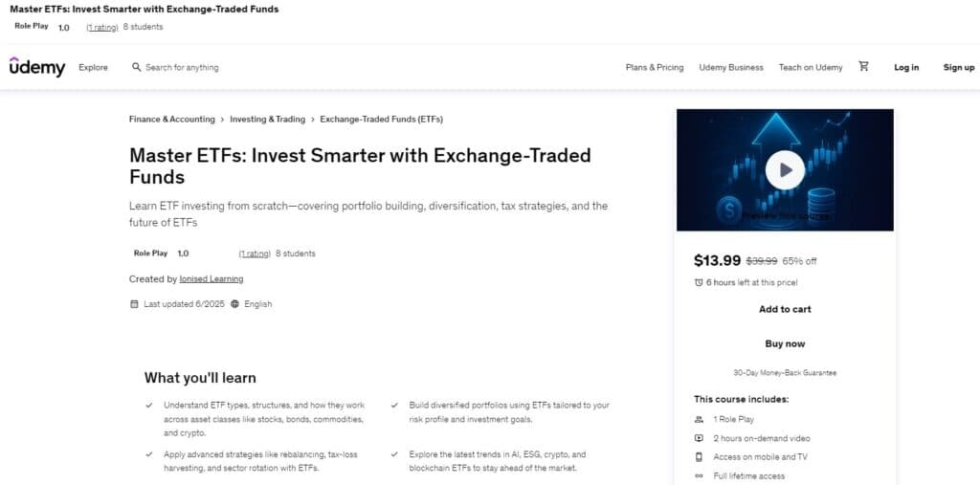Click the last updated calendar icon
The image size is (980, 485).
pyautogui.click(x=134, y=304)
